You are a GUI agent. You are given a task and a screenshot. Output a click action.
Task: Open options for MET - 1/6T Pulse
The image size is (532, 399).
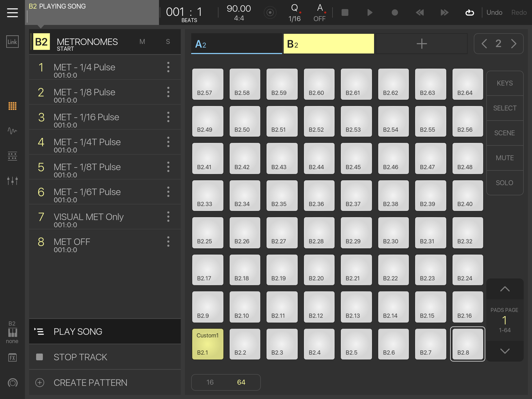[x=168, y=192]
